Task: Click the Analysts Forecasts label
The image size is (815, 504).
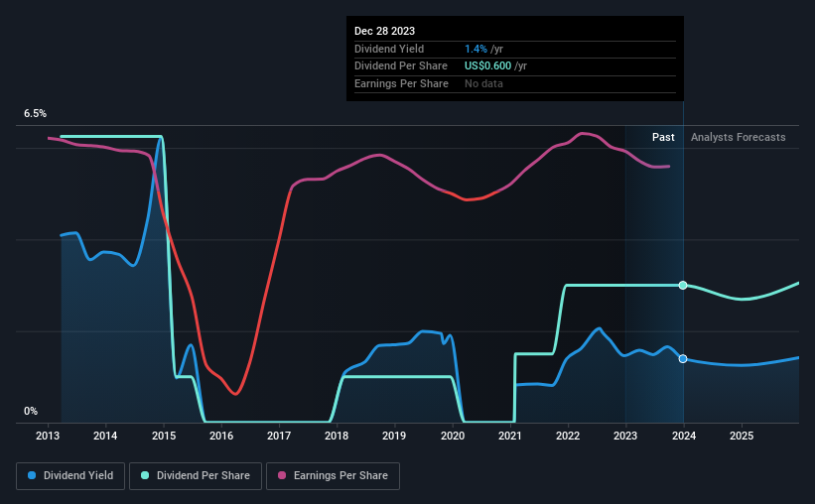Action: [739, 137]
